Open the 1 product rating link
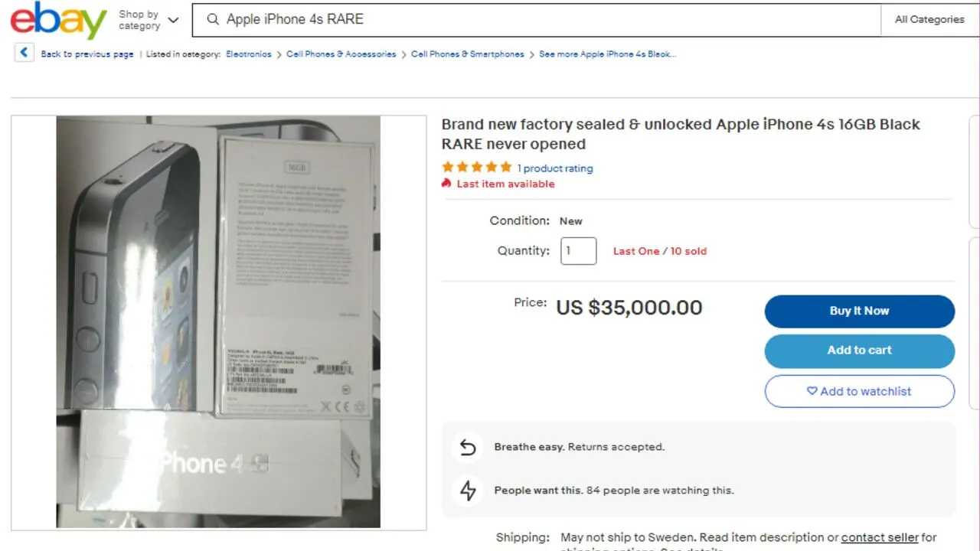 point(555,168)
